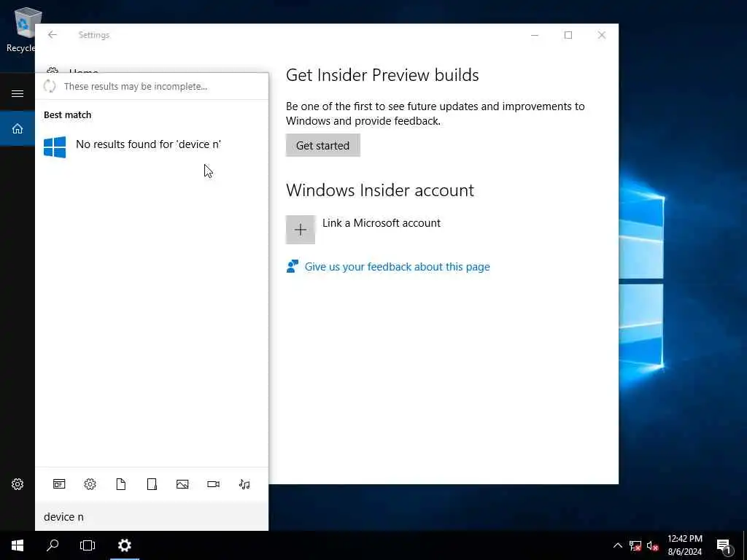747x560 pixels.
Task: Click the Get started button
Action: [x=323, y=145]
